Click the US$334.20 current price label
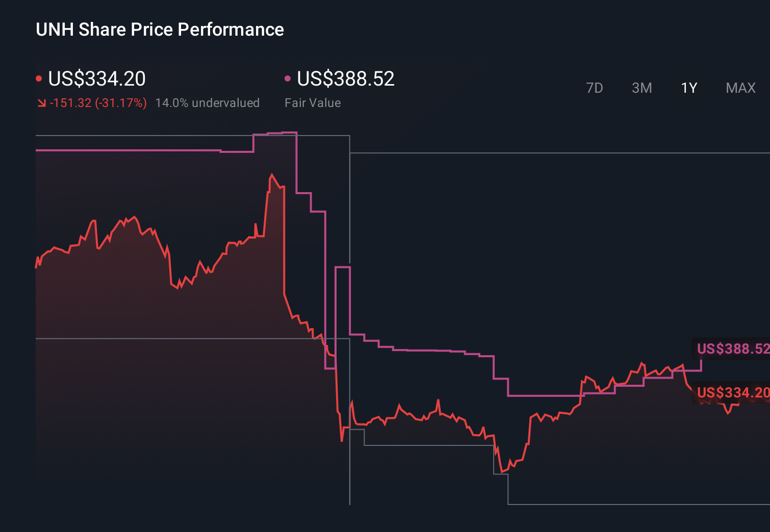 pyautogui.click(x=97, y=79)
